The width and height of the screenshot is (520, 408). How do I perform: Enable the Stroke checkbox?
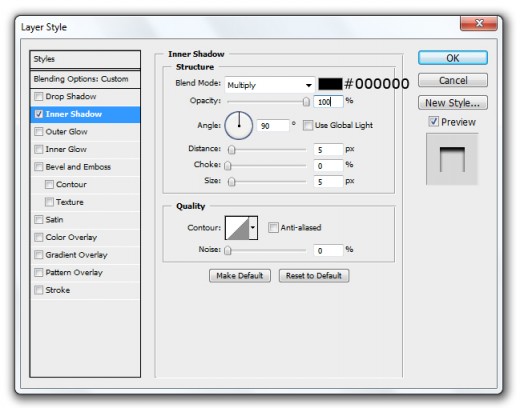click(39, 290)
